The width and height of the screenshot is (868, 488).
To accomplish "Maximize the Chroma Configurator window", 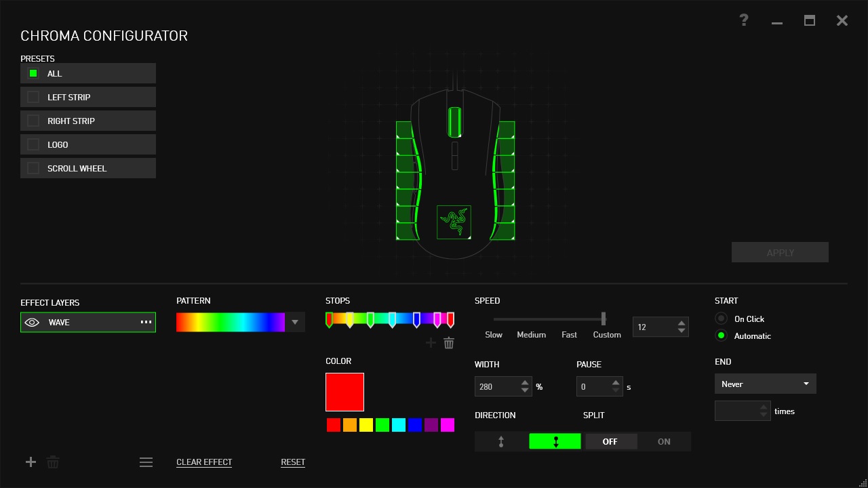I will (x=810, y=20).
